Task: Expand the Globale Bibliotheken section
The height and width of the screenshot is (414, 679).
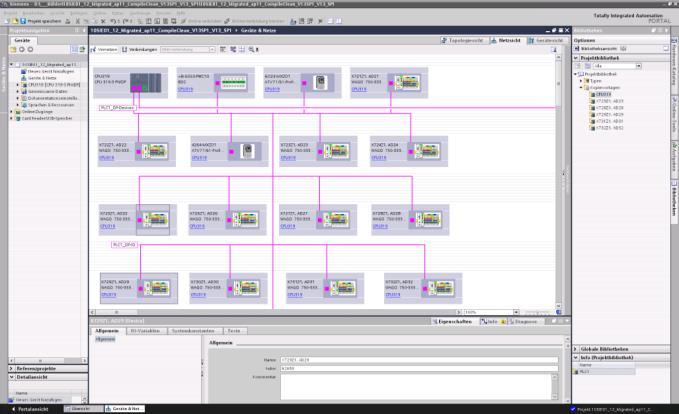Action: pos(576,349)
